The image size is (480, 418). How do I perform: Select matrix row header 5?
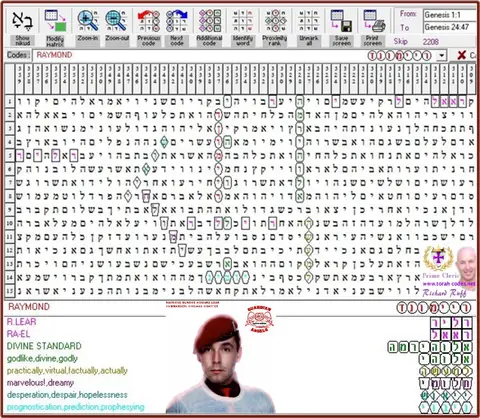[x=10, y=156]
